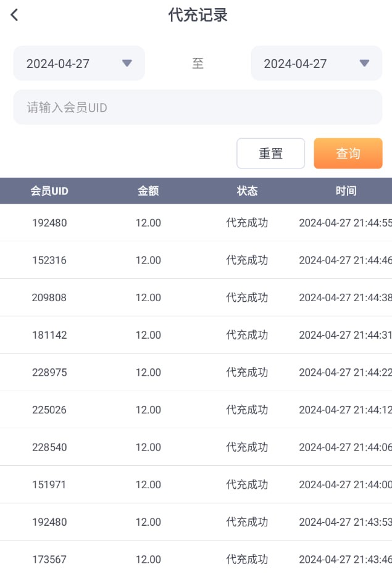Click the end date dropdown triangle
Screen dimensions: 392x577
[364, 63]
